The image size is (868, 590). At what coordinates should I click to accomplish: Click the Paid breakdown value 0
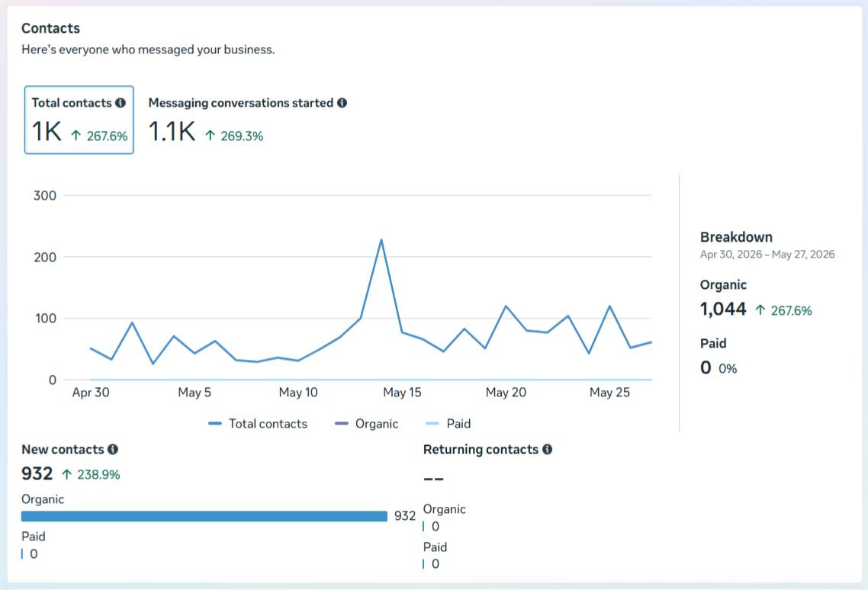click(706, 367)
